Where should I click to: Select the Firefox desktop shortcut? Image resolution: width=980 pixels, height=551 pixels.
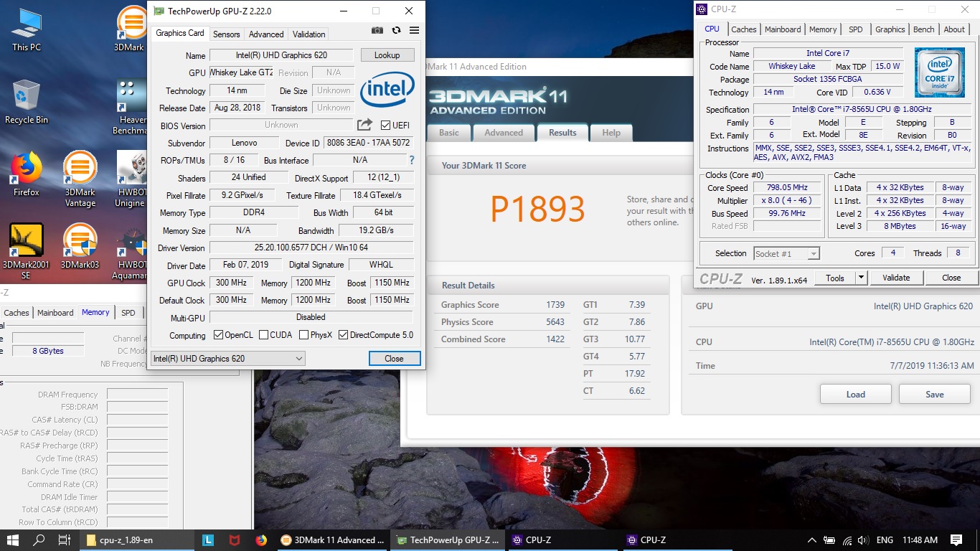pos(27,174)
